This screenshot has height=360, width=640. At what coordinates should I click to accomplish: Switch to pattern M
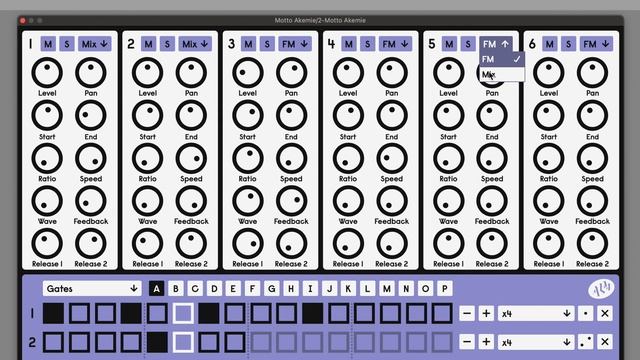click(387, 289)
